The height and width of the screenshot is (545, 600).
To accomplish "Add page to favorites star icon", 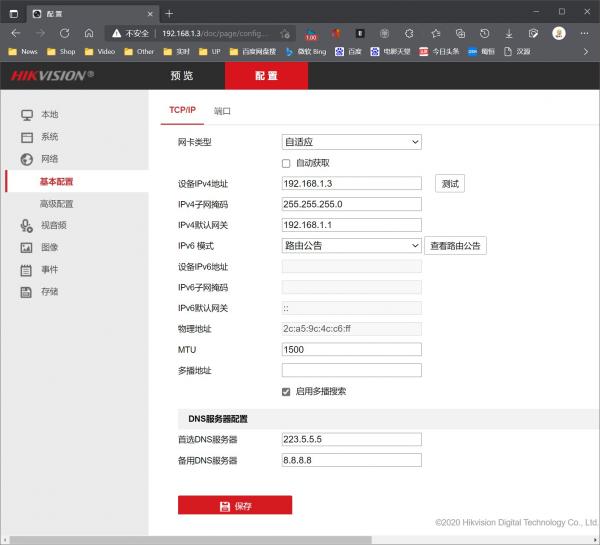I will tap(285, 34).
